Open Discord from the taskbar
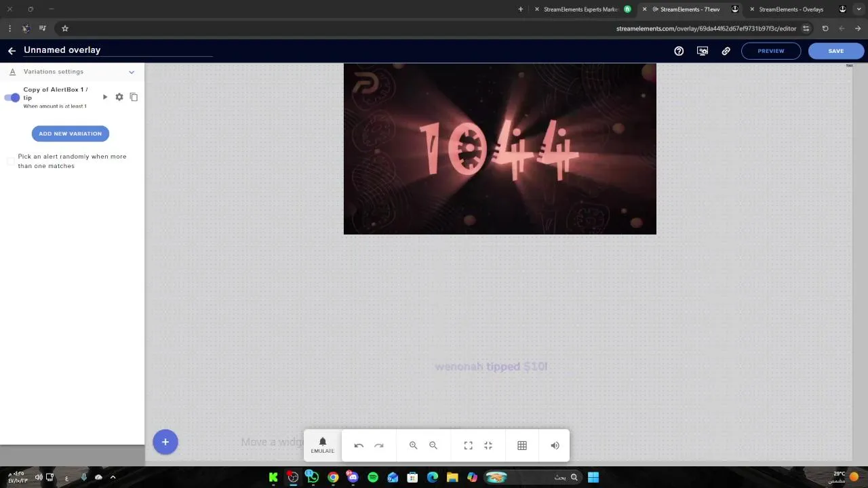Screen dimensions: 868x488 pos(353,477)
